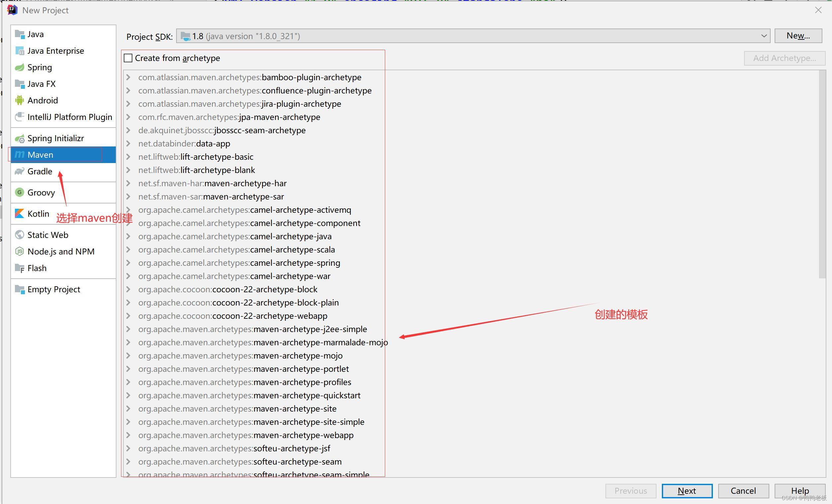Expand bamboo-plugin-archetype tree node
The height and width of the screenshot is (504, 832).
click(x=128, y=77)
